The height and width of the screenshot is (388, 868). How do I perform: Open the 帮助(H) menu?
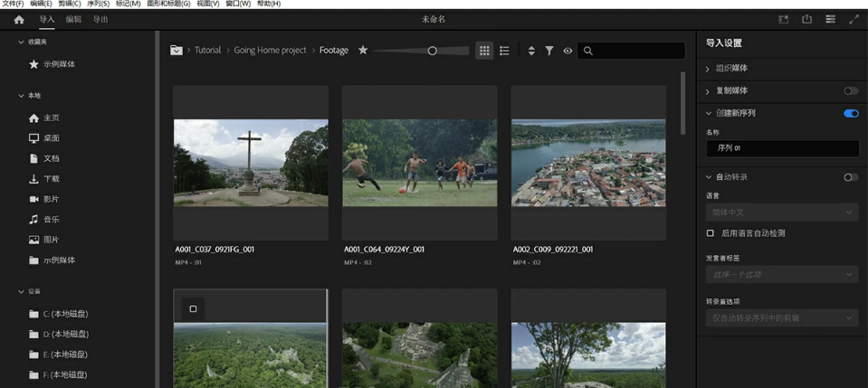269,4
